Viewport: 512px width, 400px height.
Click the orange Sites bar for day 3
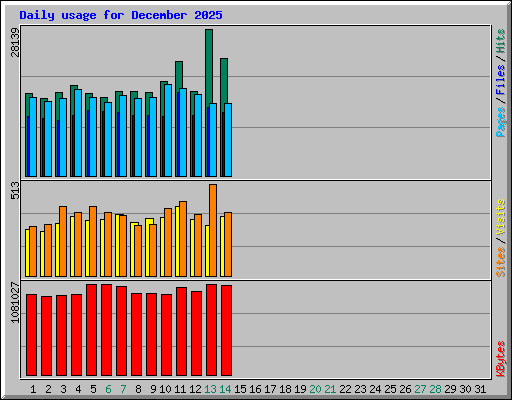pos(63,241)
